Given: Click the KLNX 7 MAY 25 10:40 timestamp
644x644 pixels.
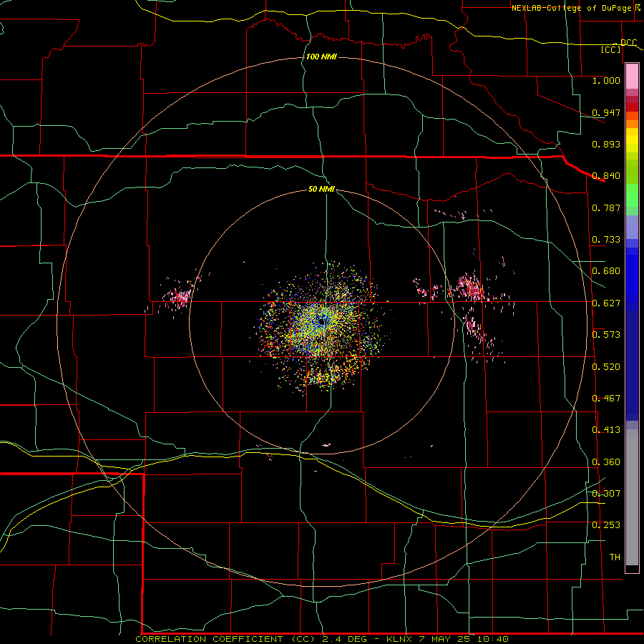Looking at the screenshot, I should click(448, 639).
